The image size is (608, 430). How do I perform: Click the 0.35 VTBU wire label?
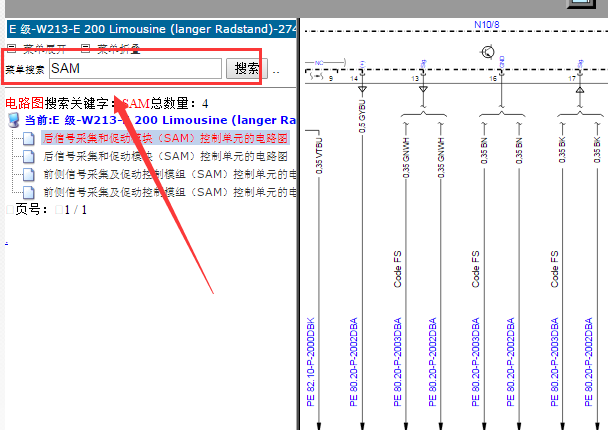[x=319, y=156]
